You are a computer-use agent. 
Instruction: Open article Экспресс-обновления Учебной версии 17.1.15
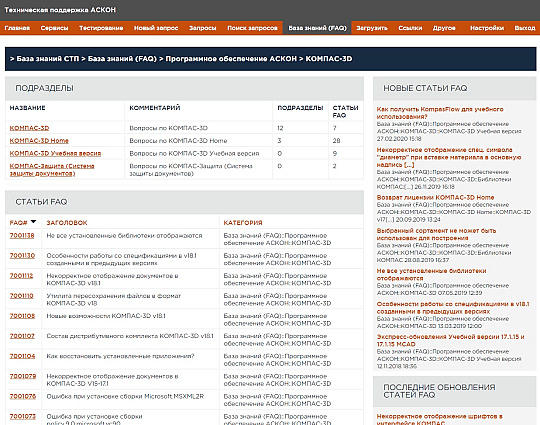(450, 340)
